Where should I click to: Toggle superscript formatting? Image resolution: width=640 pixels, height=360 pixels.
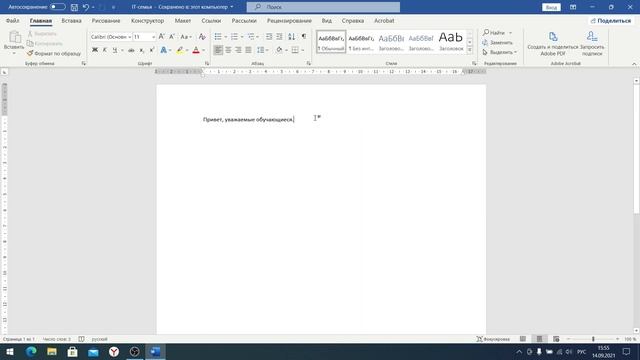[x=152, y=50]
